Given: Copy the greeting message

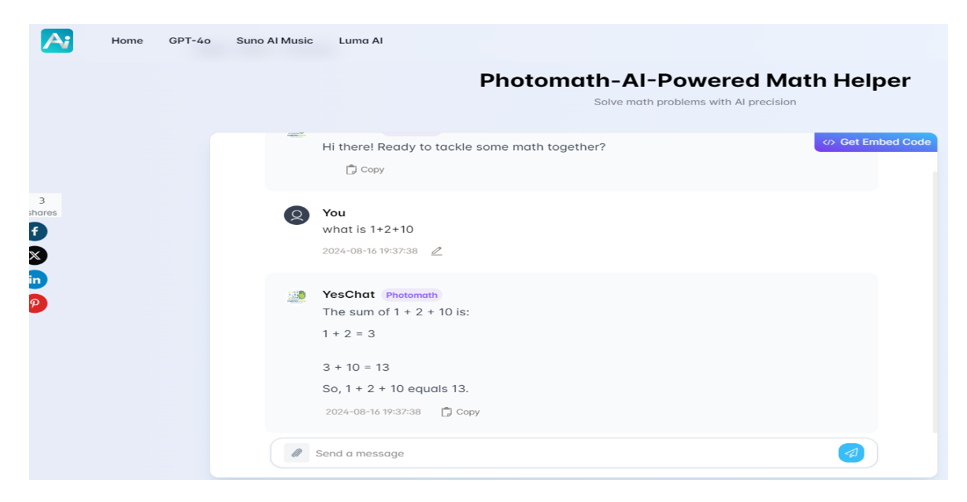Looking at the screenshot, I should (x=365, y=170).
